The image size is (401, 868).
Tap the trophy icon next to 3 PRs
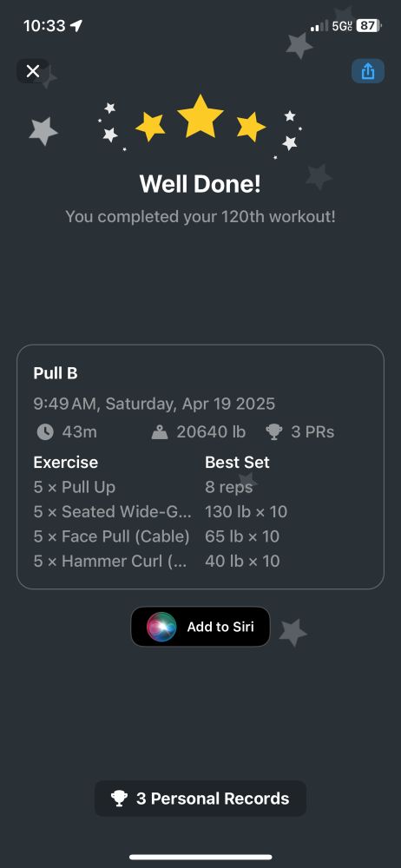pos(273,432)
